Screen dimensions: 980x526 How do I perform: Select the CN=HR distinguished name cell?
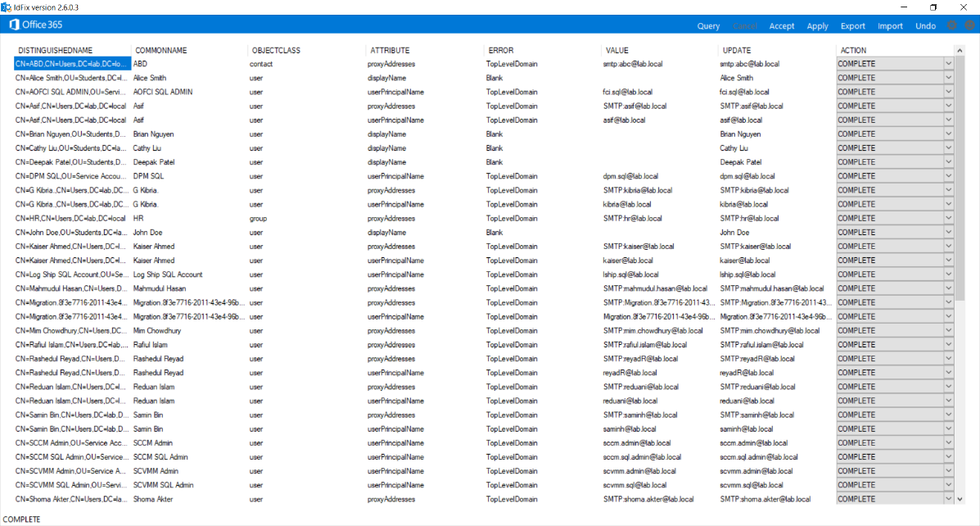[72, 218]
